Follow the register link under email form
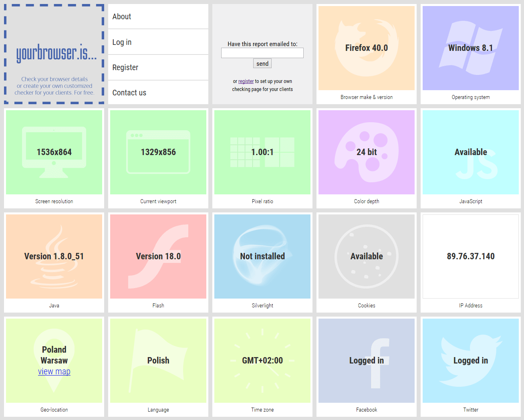This screenshot has height=420, width=524. pyautogui.click(x=246, y=81)
